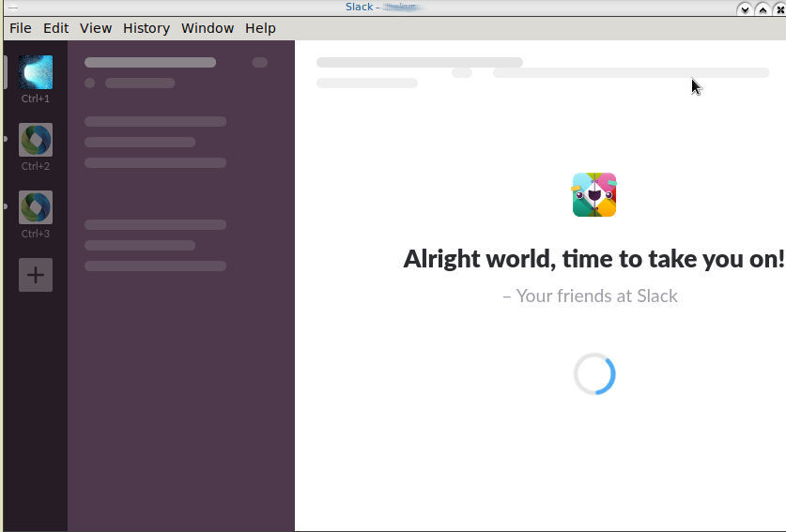Open the View menu
The height and width of the screenshot is (532, 786).
pyautogui.click(x=96, y=28)
